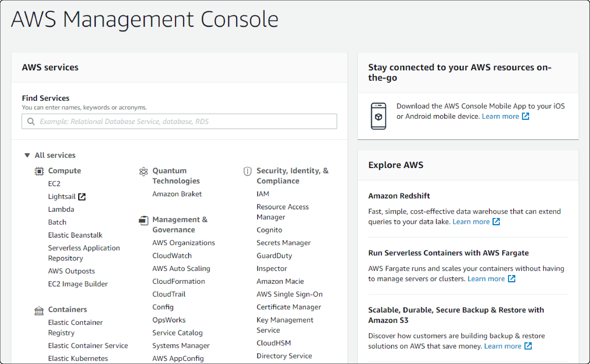Screen dimensions: 590x364
Task: Open Amazon Macie
Action: pyautogui.click(x=280, y=281)
